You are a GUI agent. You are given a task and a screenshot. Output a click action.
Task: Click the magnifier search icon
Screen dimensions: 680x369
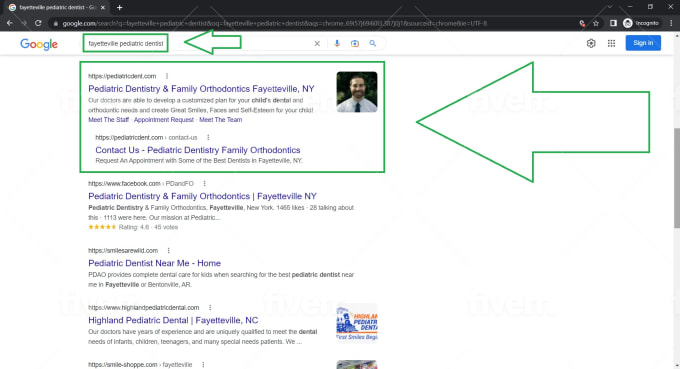click(x=373, y=43)
